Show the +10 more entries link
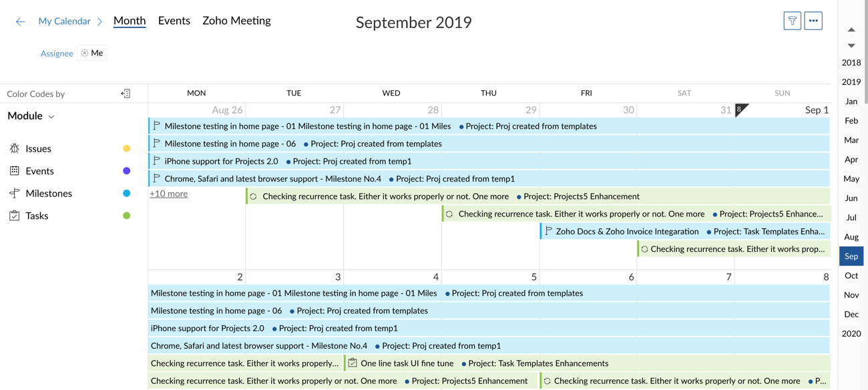This screenshot has width=868, height=390. [168, 194]
